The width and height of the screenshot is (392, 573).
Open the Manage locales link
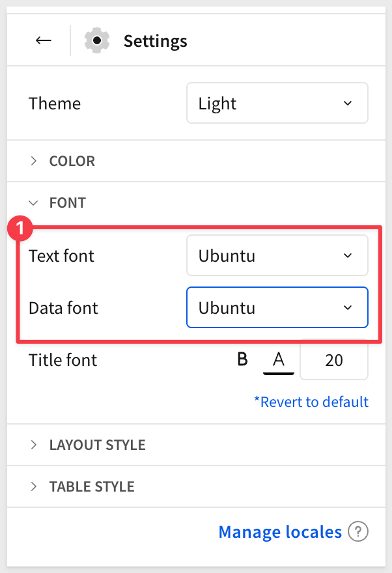click(x=280, y=532)
